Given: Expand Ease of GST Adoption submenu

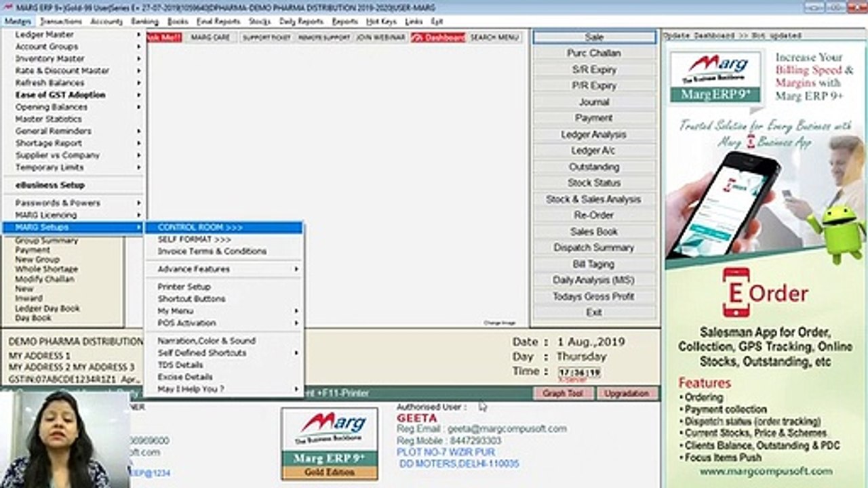Looking at the screenshot, I should pos(74,95).
